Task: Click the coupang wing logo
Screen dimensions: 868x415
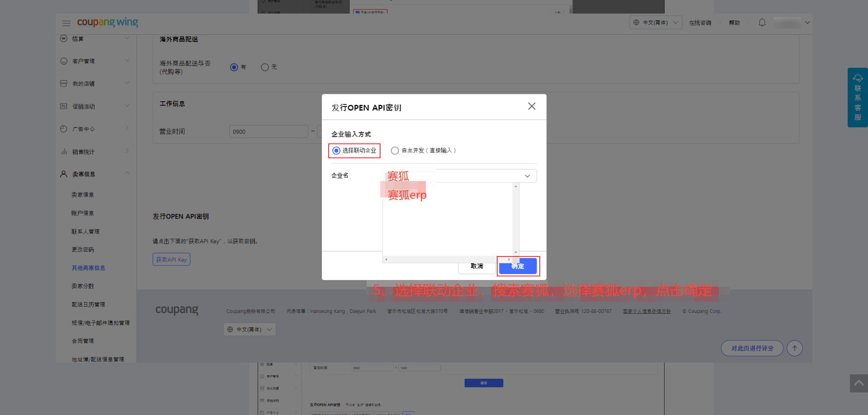Action: pos(108,22)
